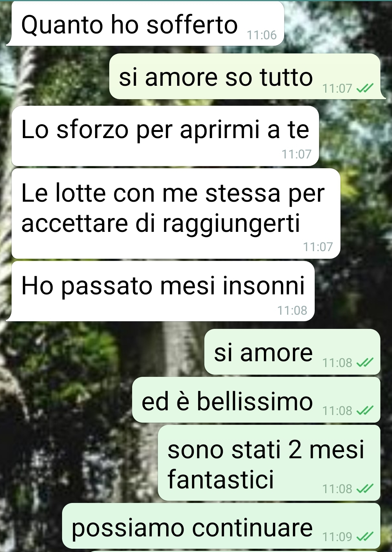
Task: Tap the 11:06 timestamp on first message
Action: click(261, 35)
